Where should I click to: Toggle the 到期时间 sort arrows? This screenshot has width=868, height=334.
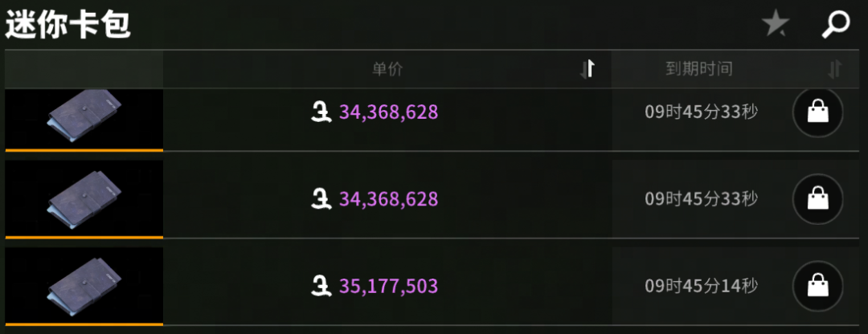835,69
